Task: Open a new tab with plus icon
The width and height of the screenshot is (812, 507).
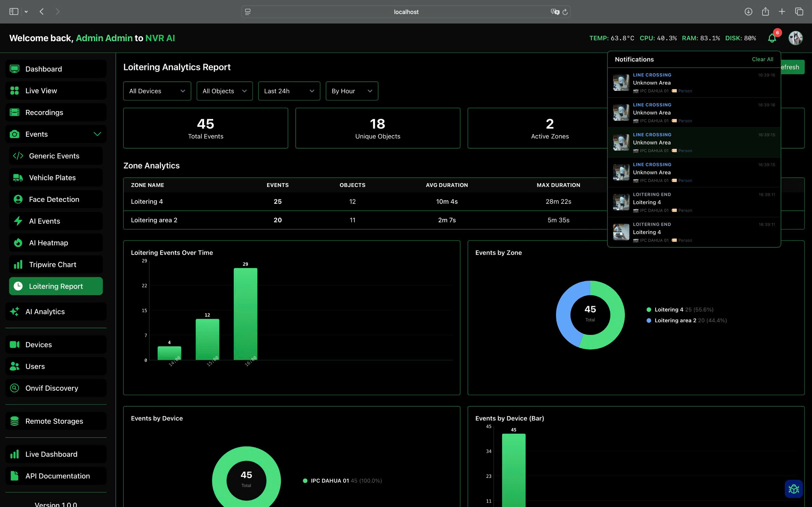Action: [x=782, y=12]
